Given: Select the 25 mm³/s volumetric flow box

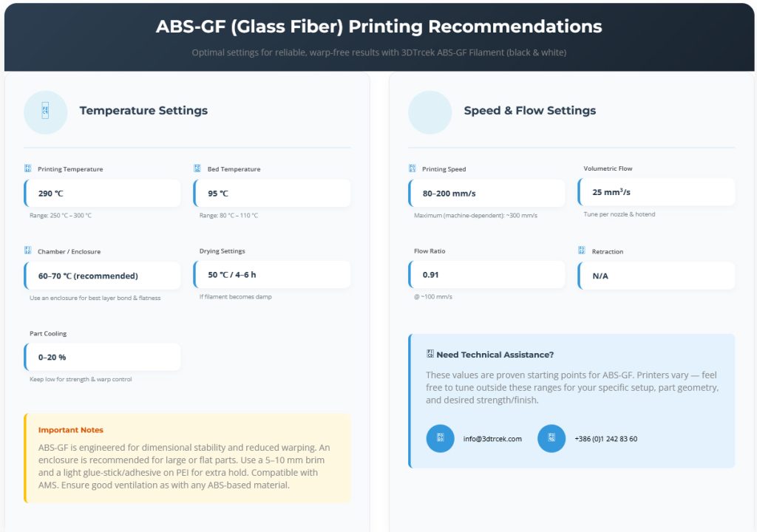Looking at the screenshot, I should coord(656,192).
